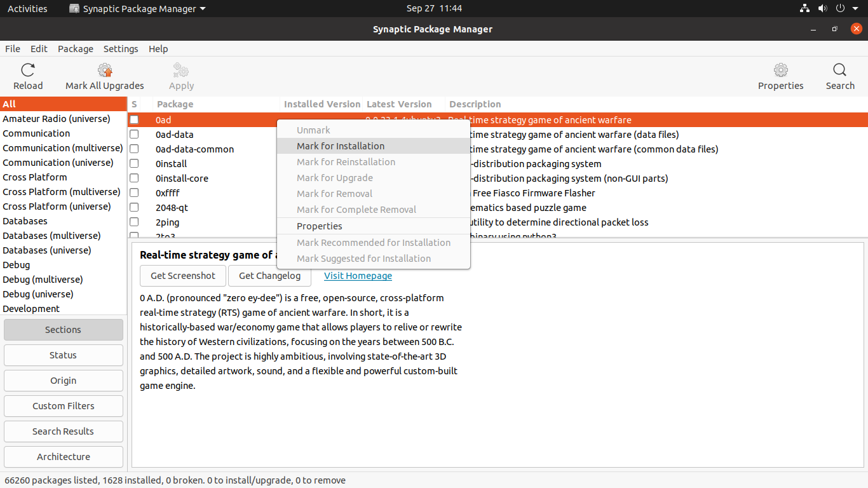The image size is (868, 488).
Task: Click the Mark All Upgrades icon
Action: pos(105,70)
